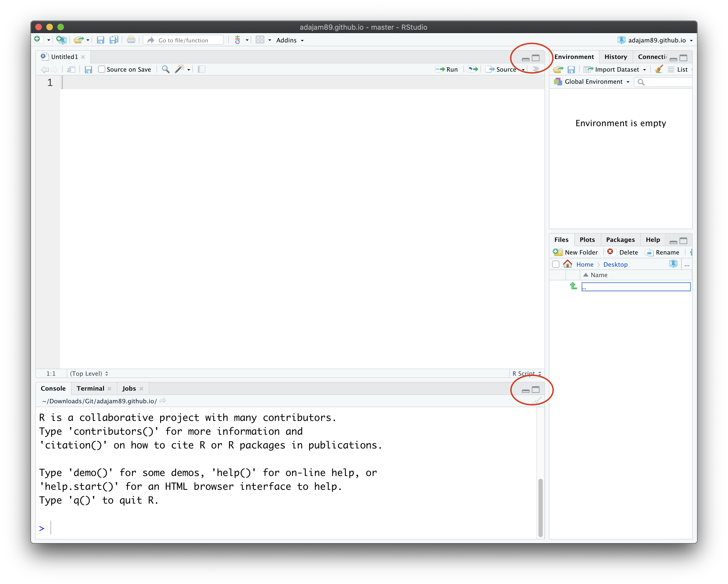Switch to List view in Environment panel
728x584 pixels.
[x=680, y=69]
